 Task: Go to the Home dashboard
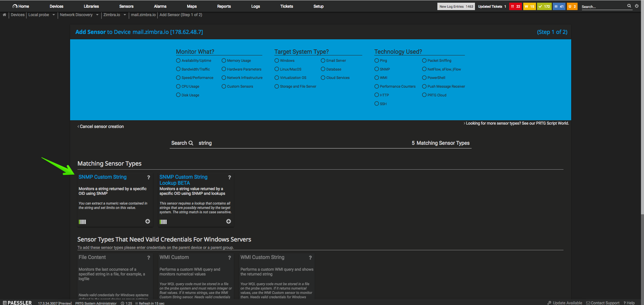point(21,6)
